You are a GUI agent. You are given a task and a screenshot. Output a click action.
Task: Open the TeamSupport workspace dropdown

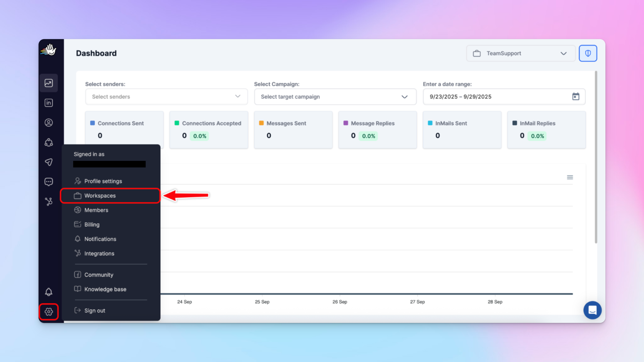520,53
